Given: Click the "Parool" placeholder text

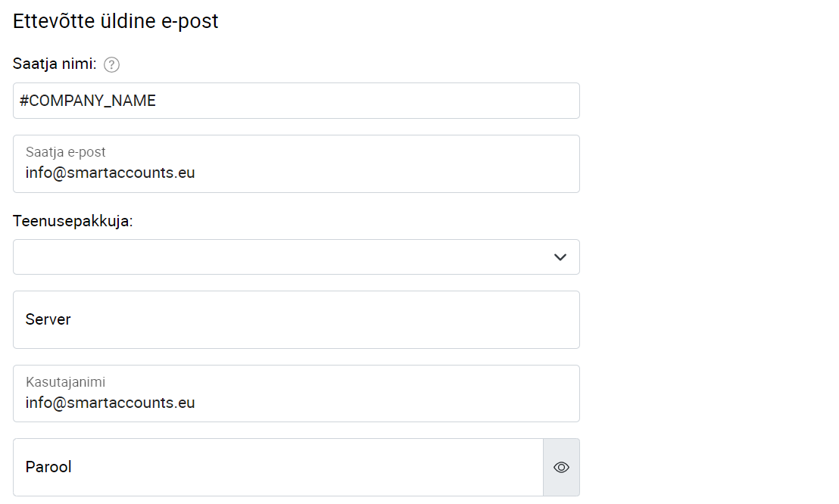Looking at the screenshot, I should click(48, 467).
